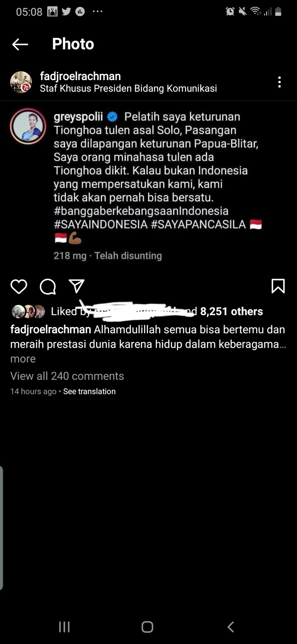This screenshot has height=644, width=297.
Task: Tap See translation
Action: tap(89, 391)
